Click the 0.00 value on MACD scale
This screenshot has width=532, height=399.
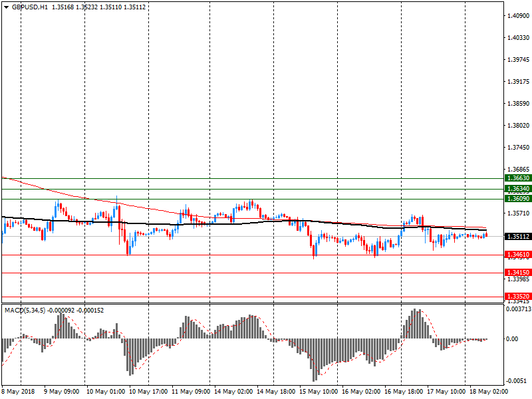point(513,339)
